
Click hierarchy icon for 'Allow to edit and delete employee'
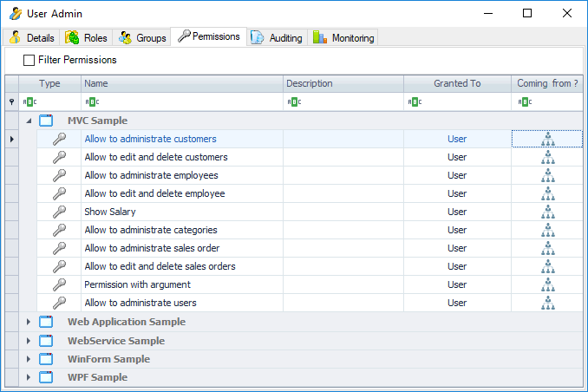click(x=547, y=193)
